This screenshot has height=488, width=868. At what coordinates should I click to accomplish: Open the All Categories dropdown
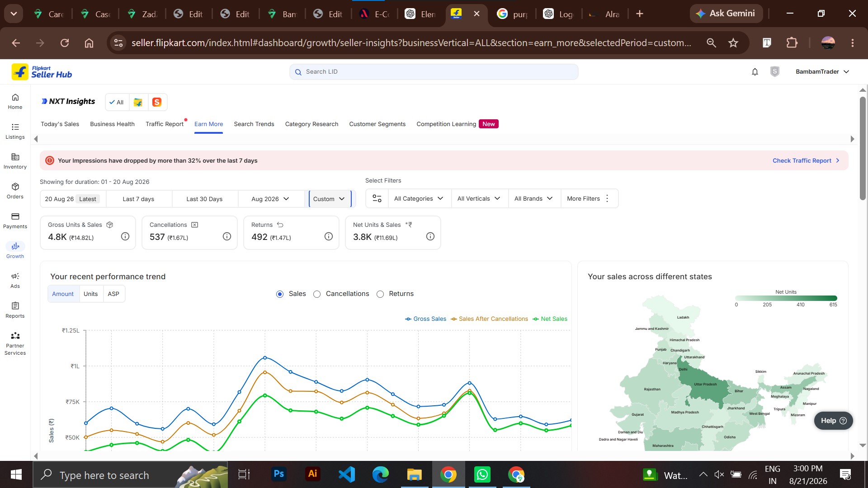click(x=419, y=198)
